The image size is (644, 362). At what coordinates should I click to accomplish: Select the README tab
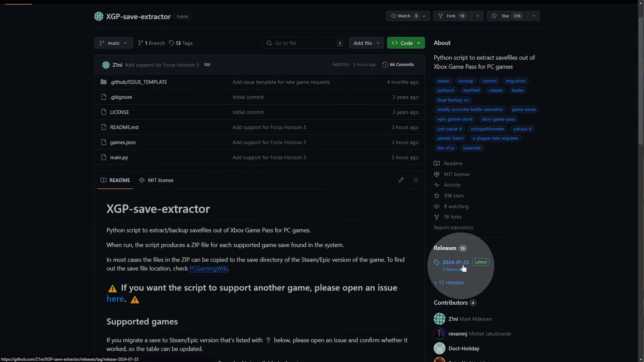(115, 180)
